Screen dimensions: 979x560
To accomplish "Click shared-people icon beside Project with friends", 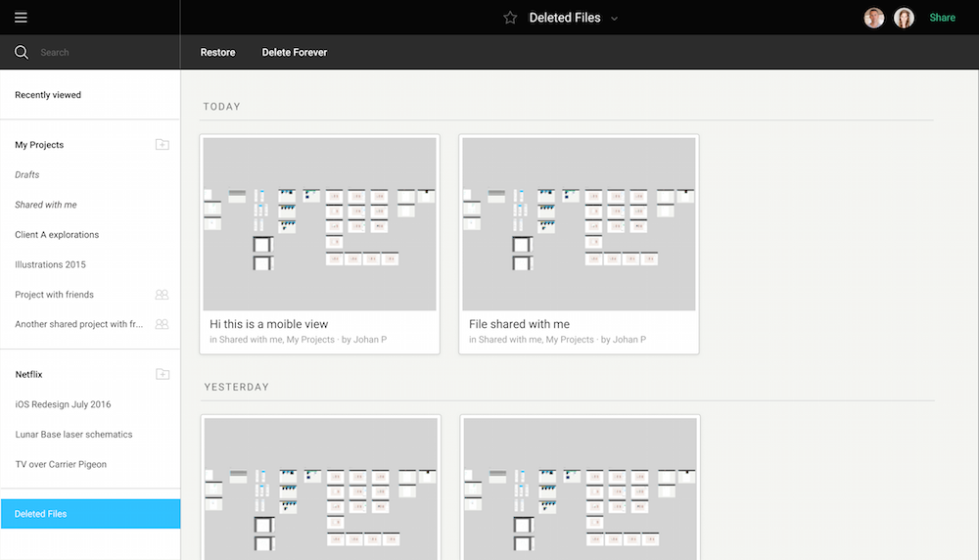I will point(162,294).
